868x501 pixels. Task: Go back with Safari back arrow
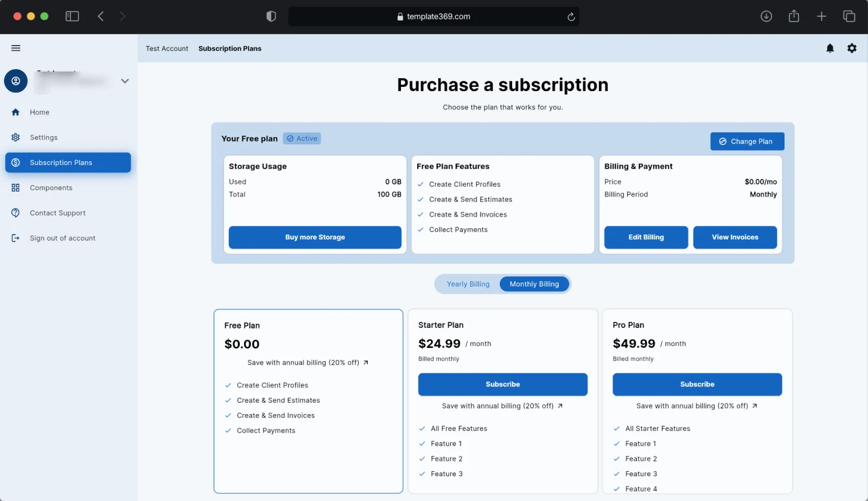101,16
